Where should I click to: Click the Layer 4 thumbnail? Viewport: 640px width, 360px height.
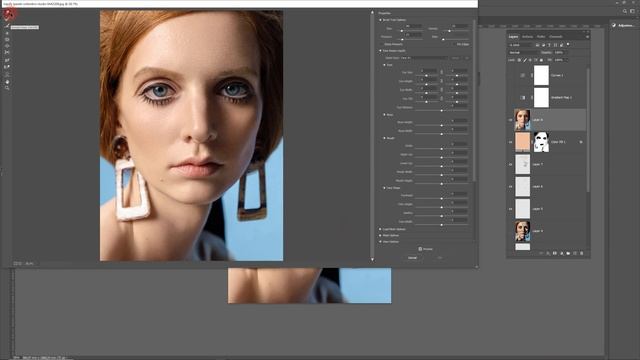click(522, 231)
